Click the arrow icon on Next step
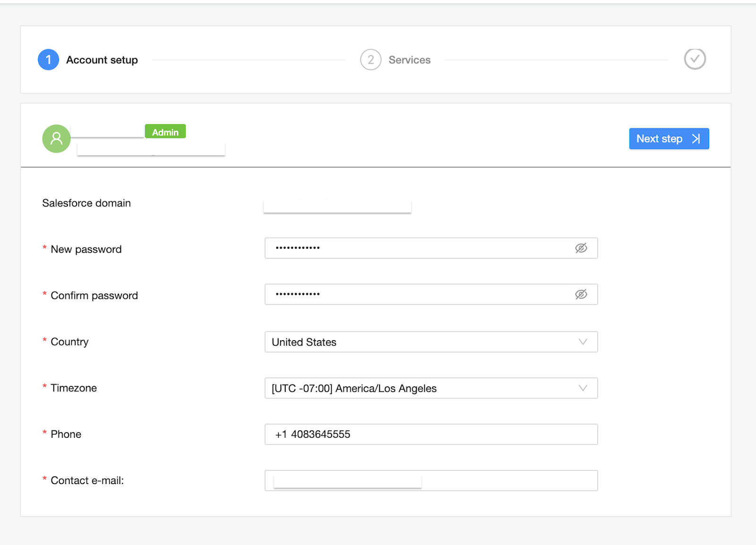756x545 pixels. point(696,139)
